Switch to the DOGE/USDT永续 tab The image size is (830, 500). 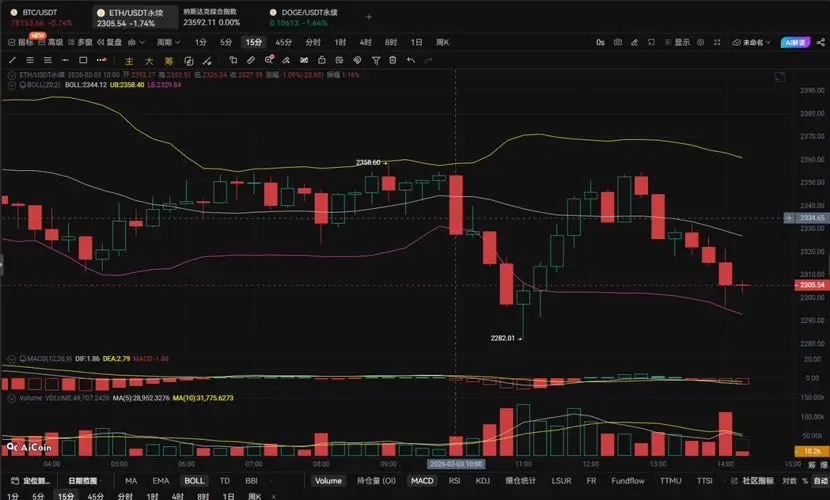(x=304, y=17)
